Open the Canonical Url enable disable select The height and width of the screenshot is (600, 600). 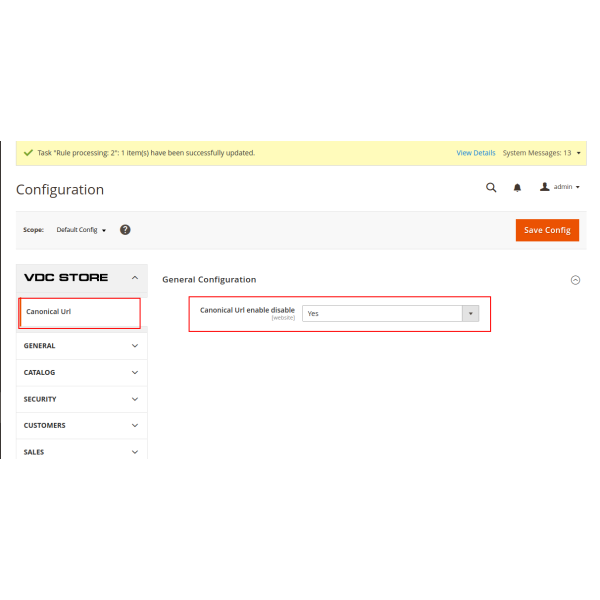[391, 313]
